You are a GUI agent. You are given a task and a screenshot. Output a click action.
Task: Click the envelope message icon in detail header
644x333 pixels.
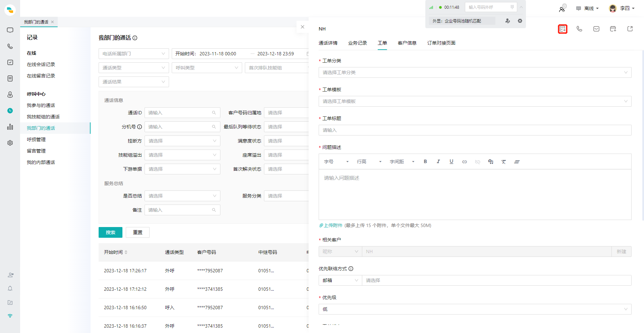(596, 29)
